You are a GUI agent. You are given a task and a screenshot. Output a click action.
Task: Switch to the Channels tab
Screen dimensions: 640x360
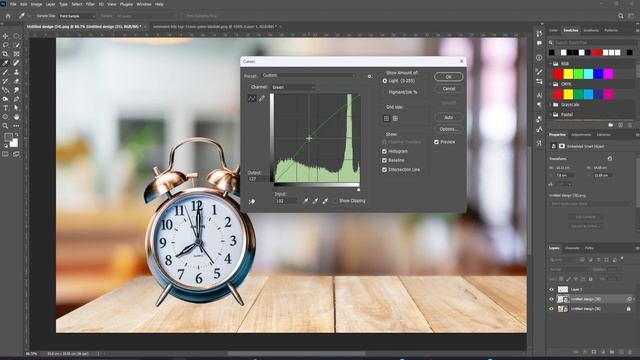tap(572, 248)
